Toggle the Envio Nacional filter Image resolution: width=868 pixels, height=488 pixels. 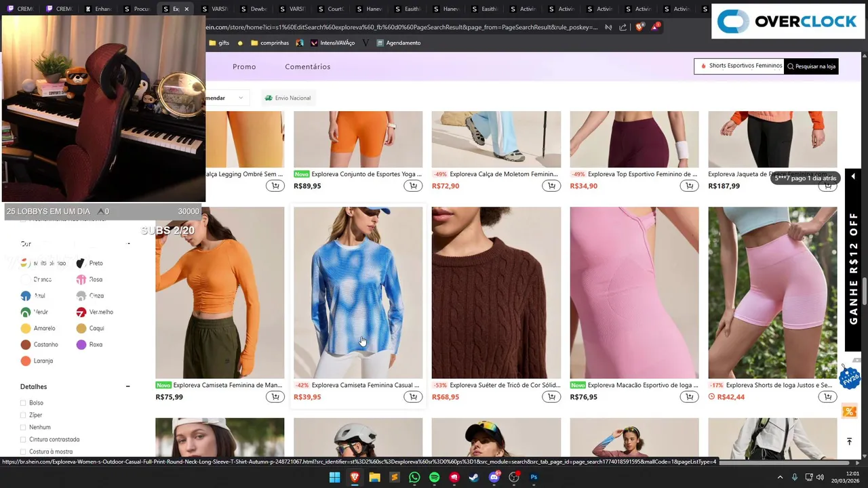tap(288, 98)
